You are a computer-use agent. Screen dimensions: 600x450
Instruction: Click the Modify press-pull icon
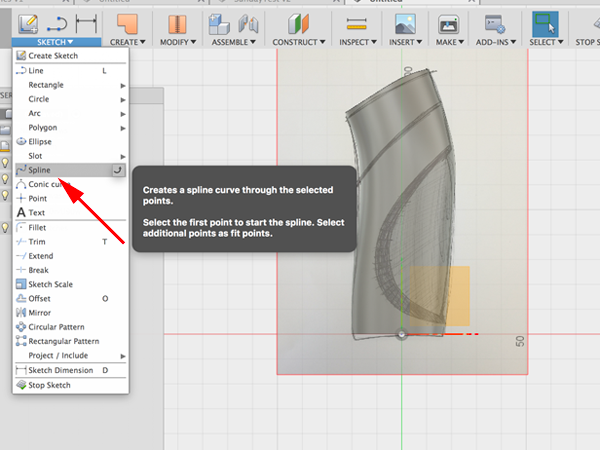[x=177, y=24]
